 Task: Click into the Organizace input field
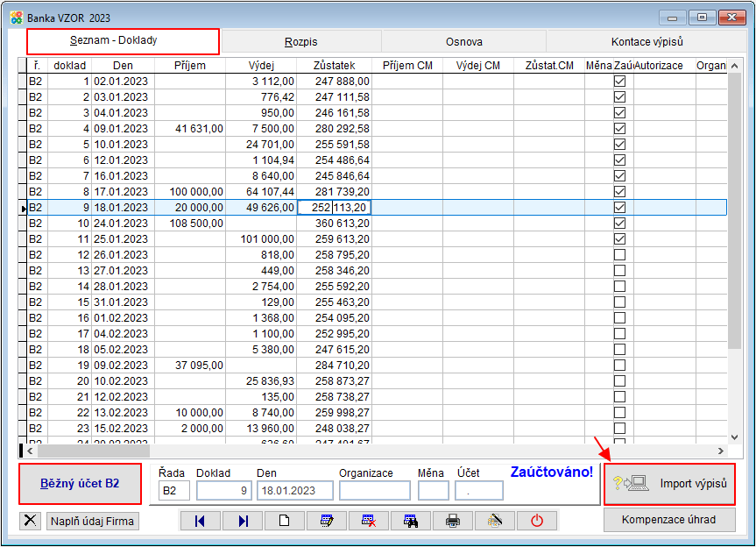tap(375, 491)
